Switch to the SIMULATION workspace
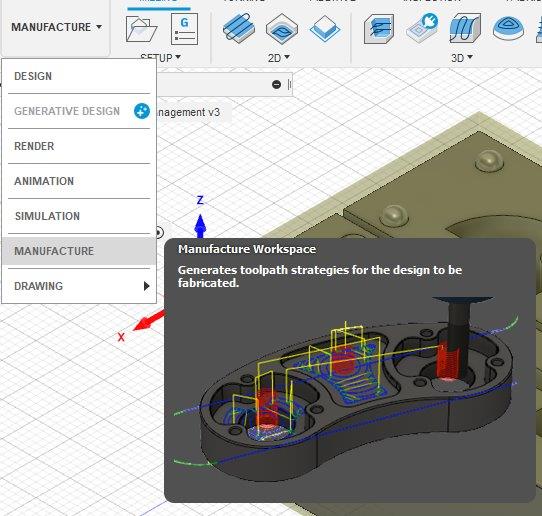This screenshot has width=542, height=516. tap(79, 216)
